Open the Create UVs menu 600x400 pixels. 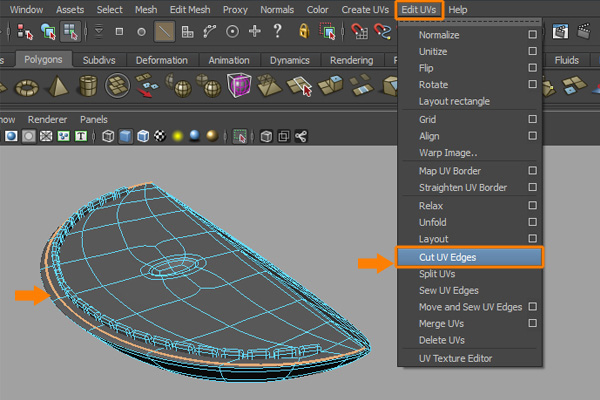pos(365,9)
